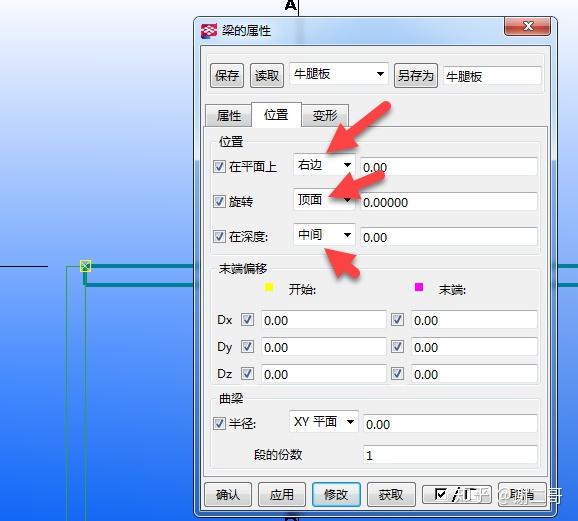This screenshot has height=521, width=578.
Task: Click the Dy 开始 value field
Action: point(324,347)
